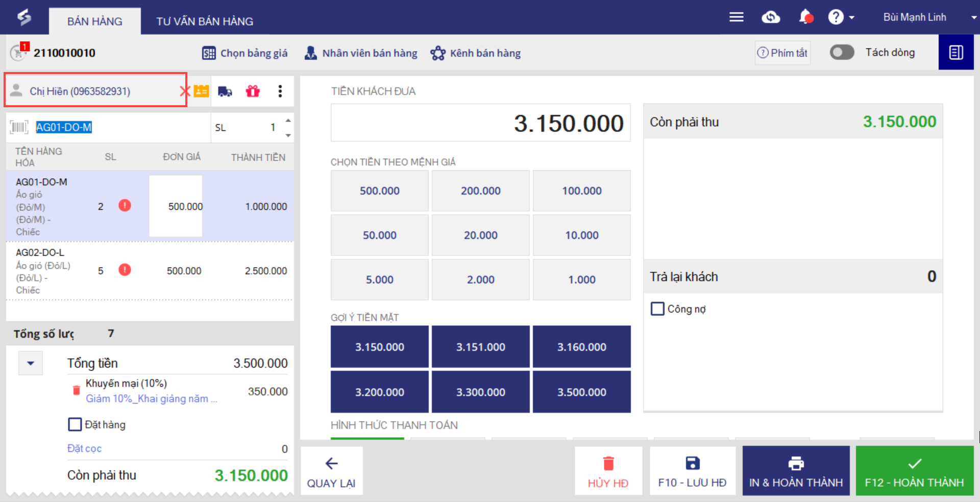Viewport: 980px width, 502px height.
Task: Choose the 20.000 denomination
Action: (x=481, y=235)
